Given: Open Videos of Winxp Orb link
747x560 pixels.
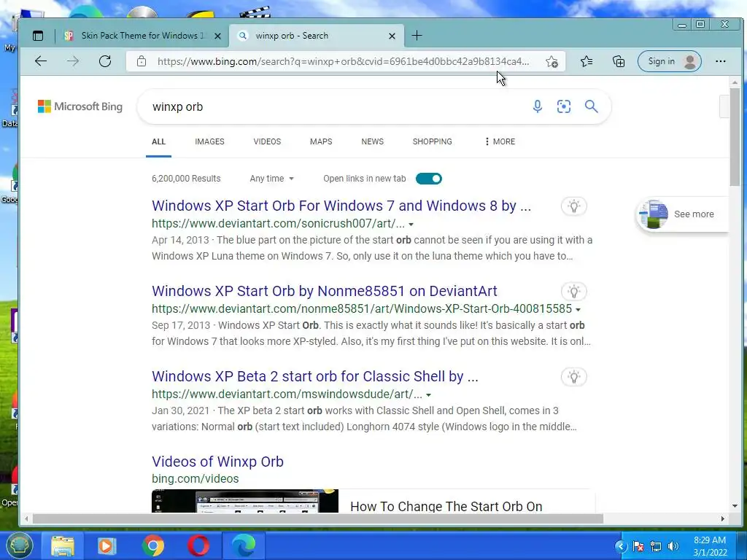Looking at the screenshot, I should tap(217, 462).
